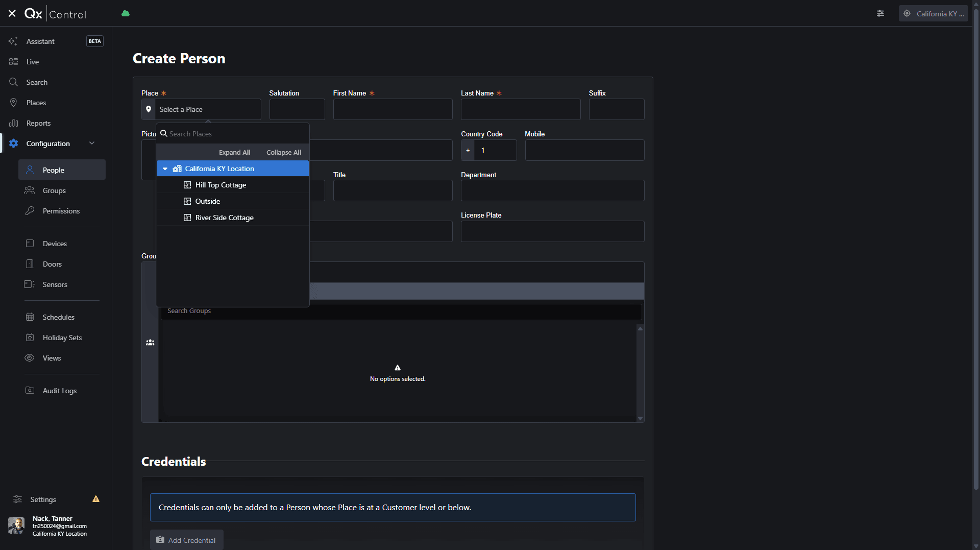
Task: Collapse the California KY Location tree node
Action: [165, 169]
